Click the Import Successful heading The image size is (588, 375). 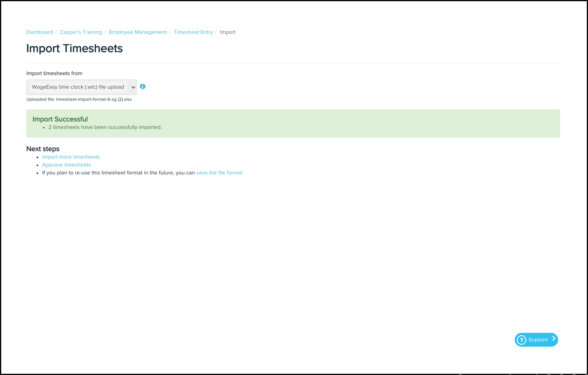(60, 119)
